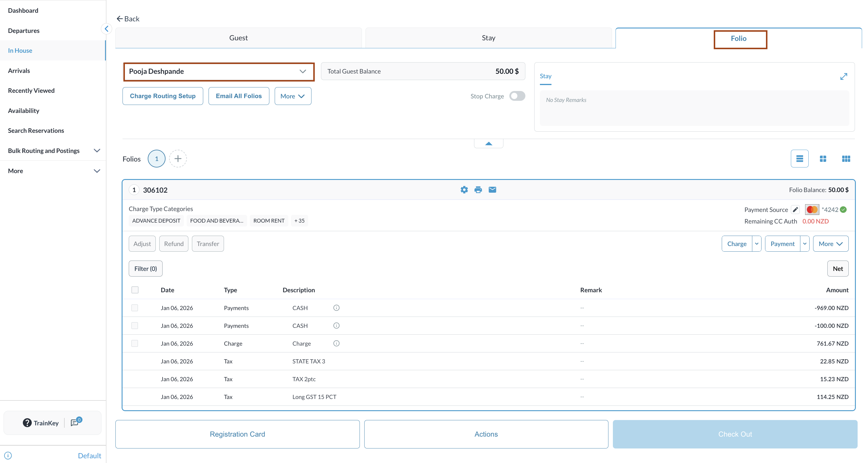The image size is (868, 463).
Task: Tick the select-all header checkbox
Action: pyautogui.click(x=135, y=290)
